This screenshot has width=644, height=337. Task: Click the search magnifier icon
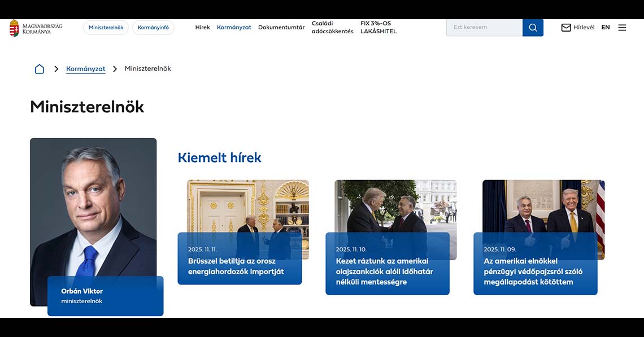pos(532,27)
